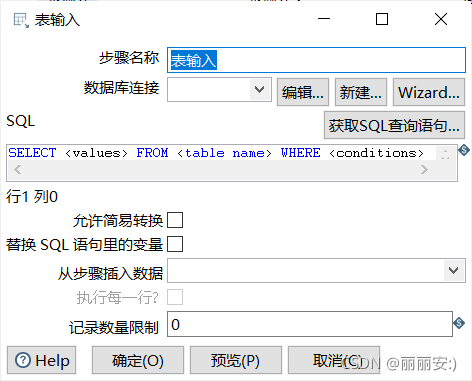Click SQL editor scroll left arrow
The width and height of the screenshot is (472, 381).
(x=18, y=170)
